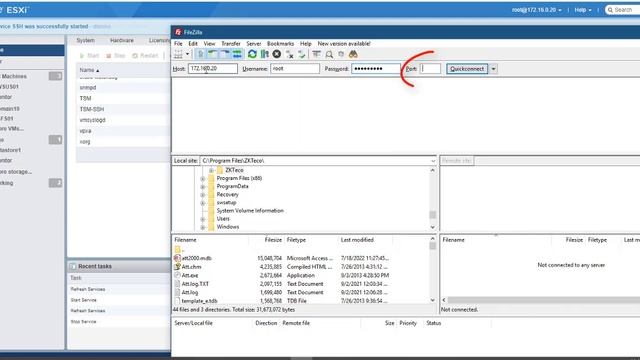Click the Restart service button in ESXi
Screen dimensions: 640x360
pos(145,56)
